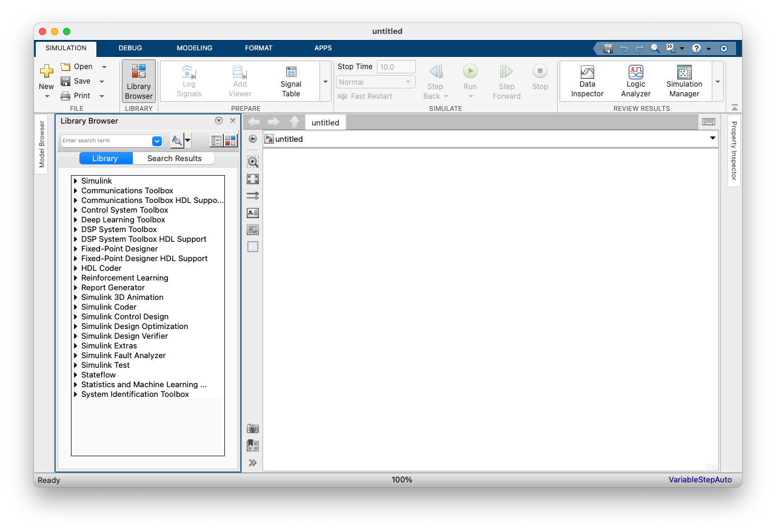
Task: Open the Model Browser side panel
Action: point(42,144)
